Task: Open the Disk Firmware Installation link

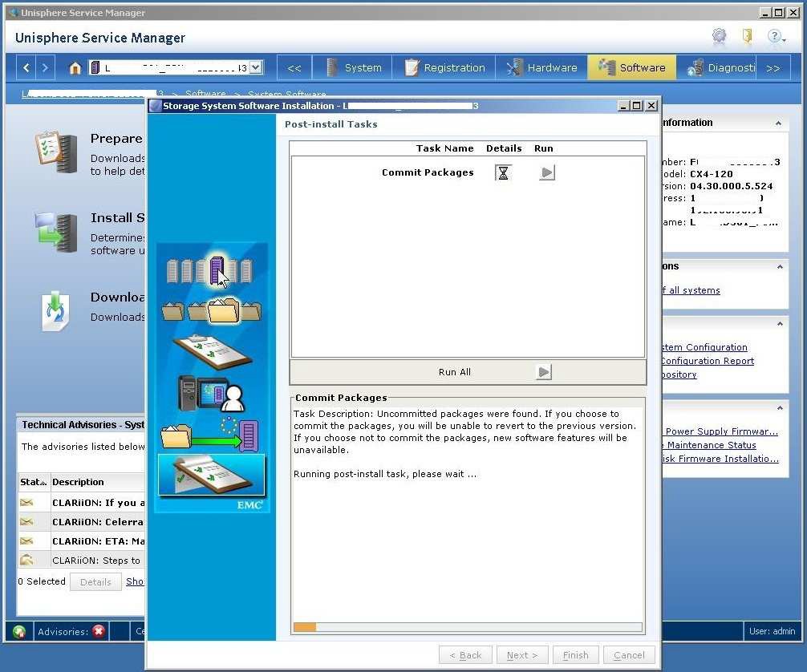Action: (720, 459)
